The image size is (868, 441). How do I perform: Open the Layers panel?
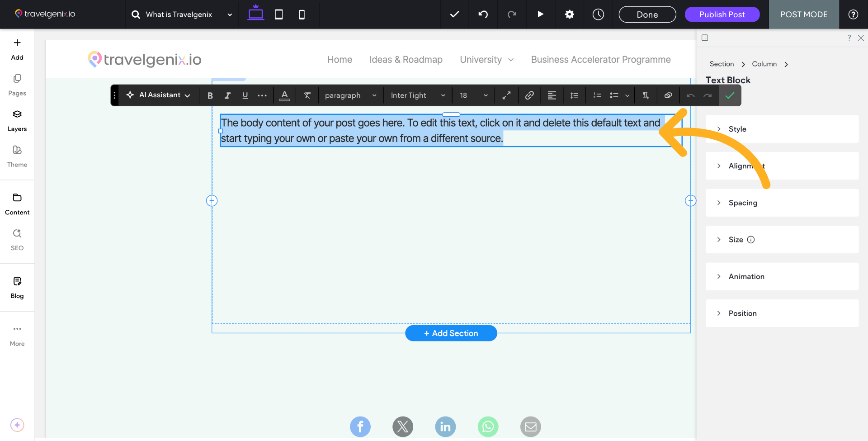[17, 120]
